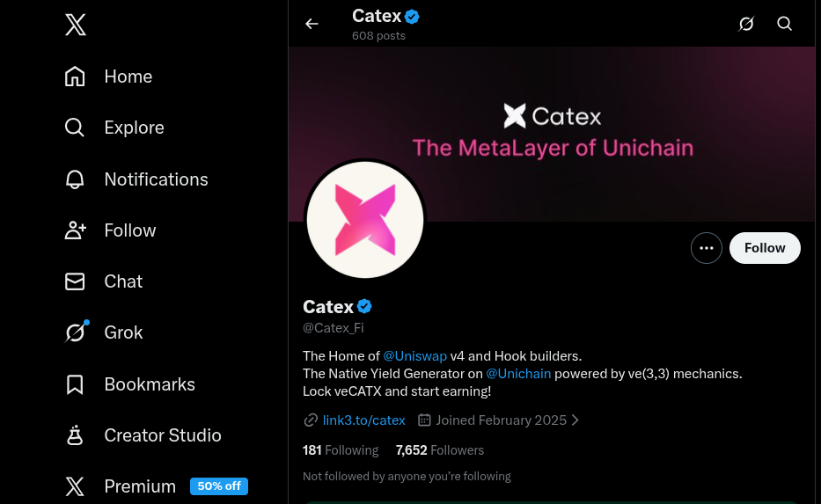821x504 pixels.
Task: Open the Grok icon in sidebar
Action: (x=76, y=332)
